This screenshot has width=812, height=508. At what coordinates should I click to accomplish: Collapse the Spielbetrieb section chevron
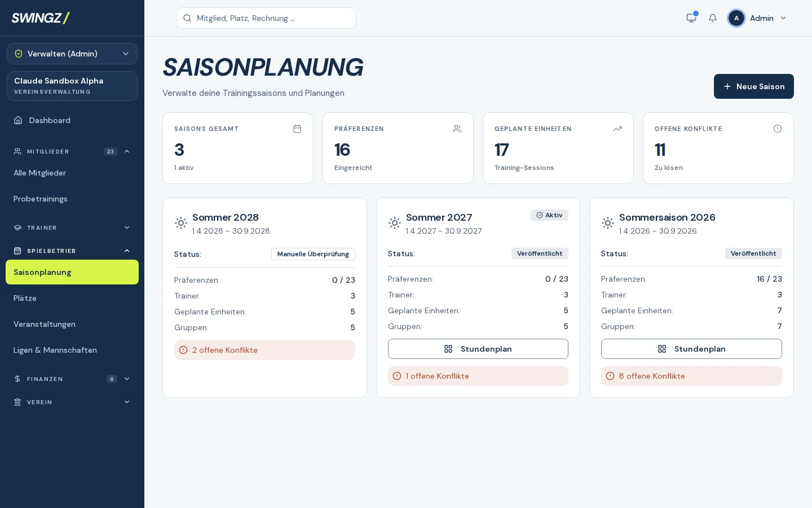[x=127, y=251]
